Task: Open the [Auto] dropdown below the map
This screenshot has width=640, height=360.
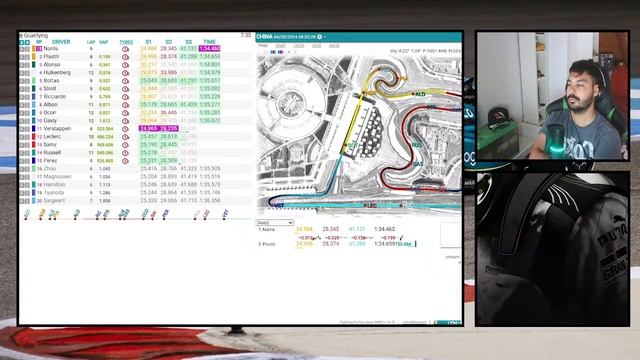Action: click(275, 222)
